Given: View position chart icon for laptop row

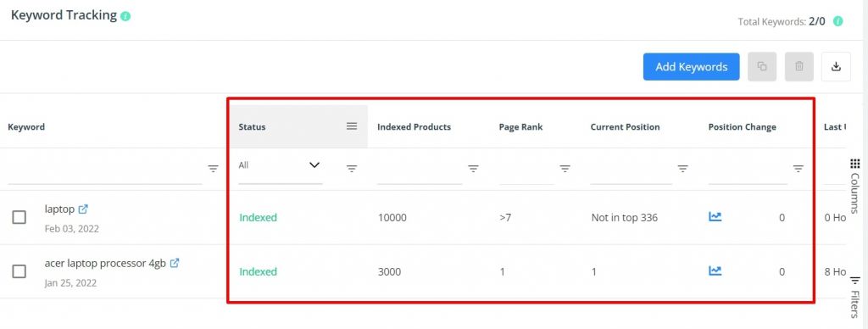Looking at the screenshot, I should pos(715,216).
